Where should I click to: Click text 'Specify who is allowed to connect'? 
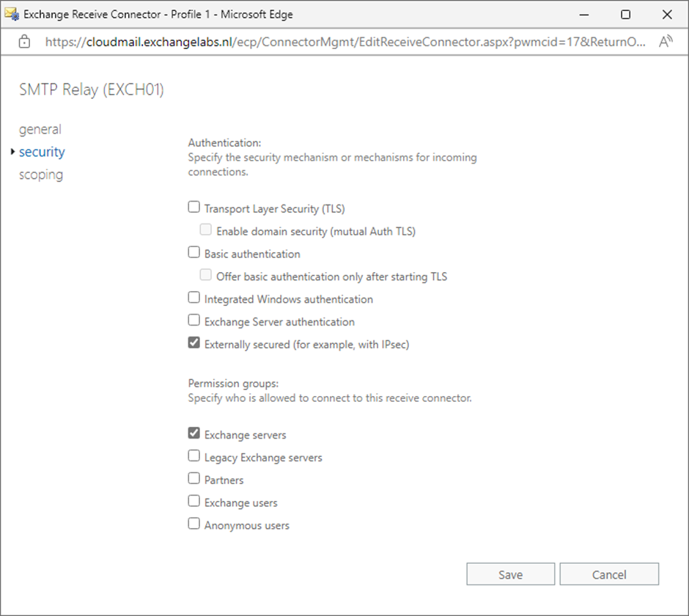coord(270,398)
